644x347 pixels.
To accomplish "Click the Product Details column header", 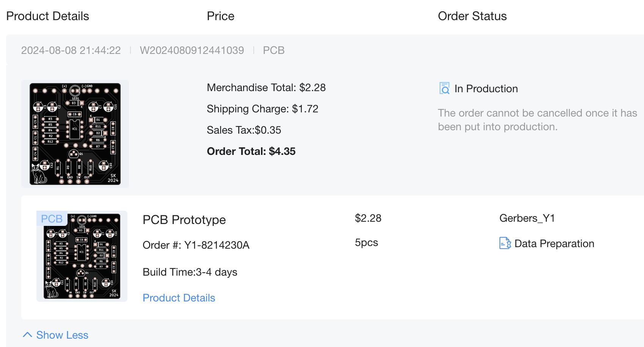I will [47, 16].
